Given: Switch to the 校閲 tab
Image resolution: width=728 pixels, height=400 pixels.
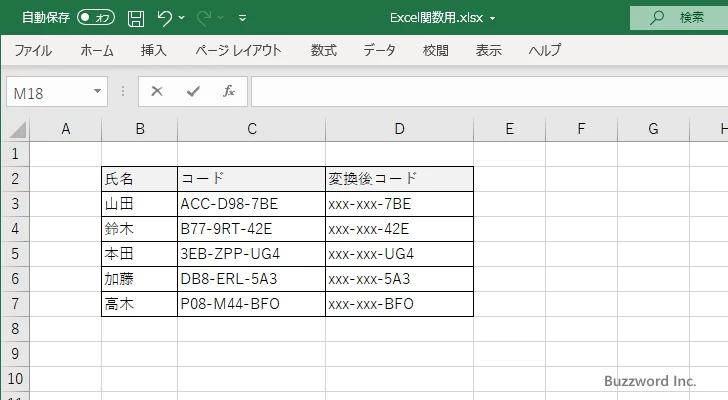Looking at the screenshot, I should click(x=436, y=50).
